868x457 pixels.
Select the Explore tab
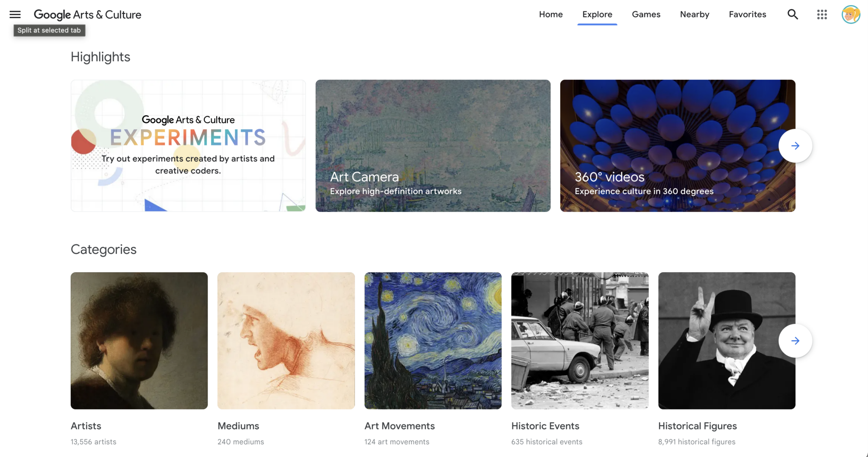[x=597, y=14]
